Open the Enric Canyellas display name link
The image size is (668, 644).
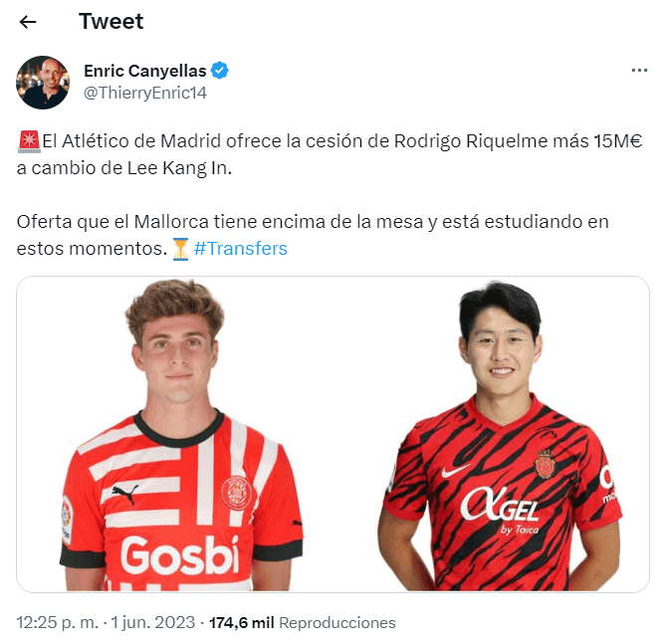(144, 71)
